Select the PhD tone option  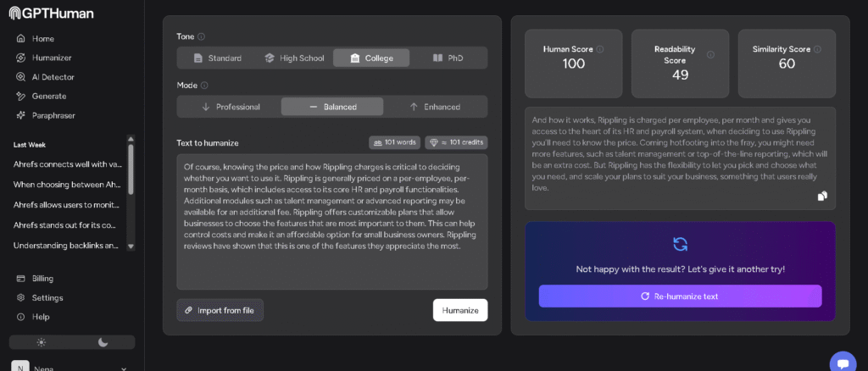[x=448, y=58]
